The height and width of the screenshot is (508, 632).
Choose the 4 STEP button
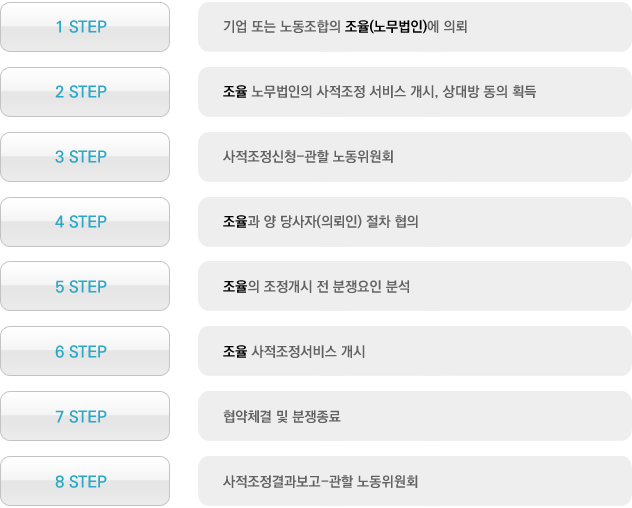(85, 222)
